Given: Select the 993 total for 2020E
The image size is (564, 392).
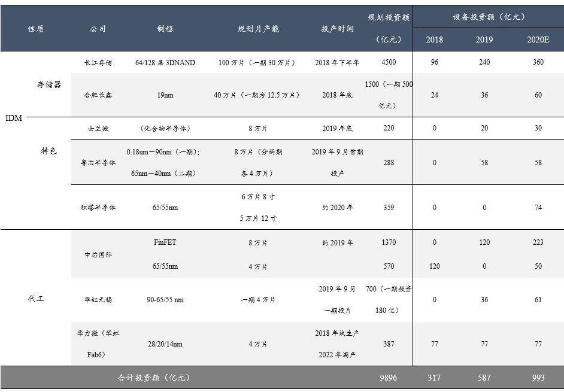Looking at the screenshot, I should point(538,378).
